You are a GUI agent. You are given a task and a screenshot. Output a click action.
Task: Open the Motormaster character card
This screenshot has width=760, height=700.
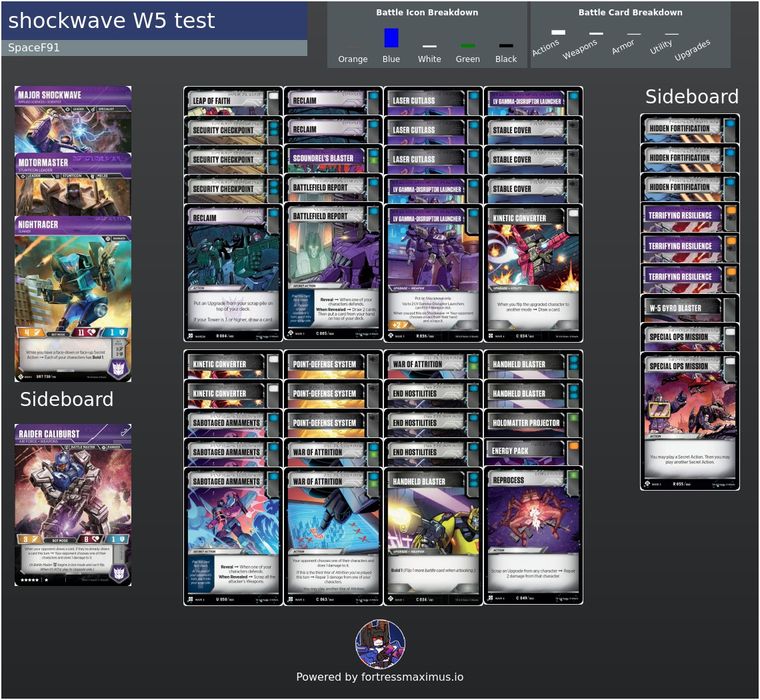(x=73, y=185)
